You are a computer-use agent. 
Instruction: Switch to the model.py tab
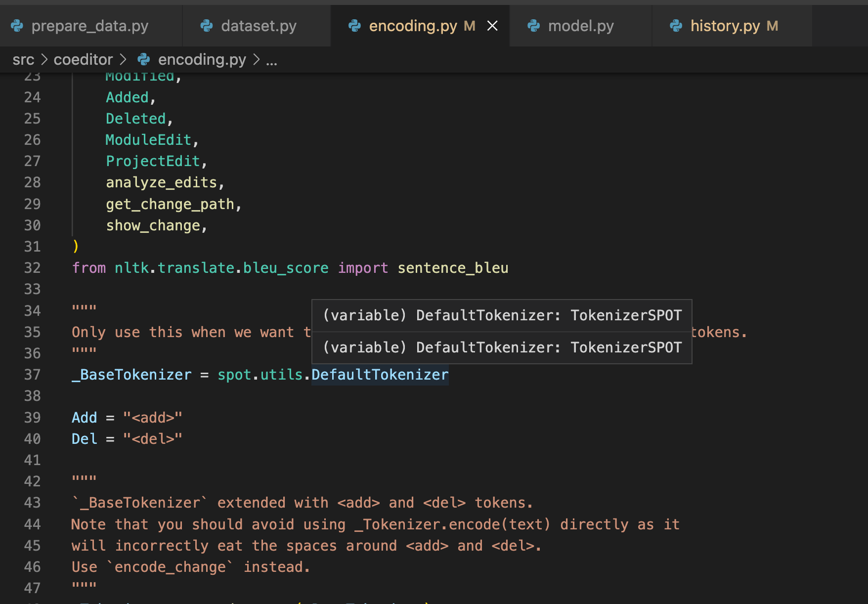coord(581,26)
